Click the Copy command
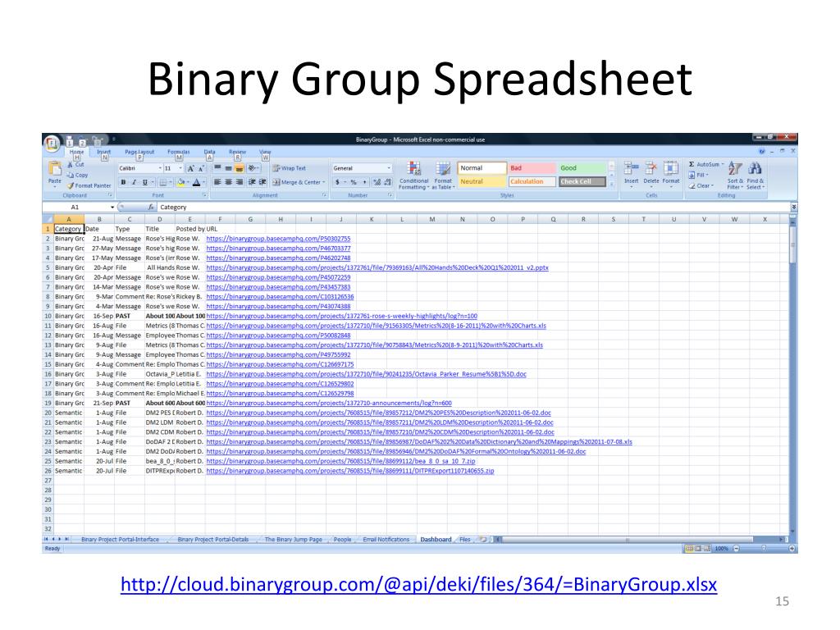 pos(78,175)
